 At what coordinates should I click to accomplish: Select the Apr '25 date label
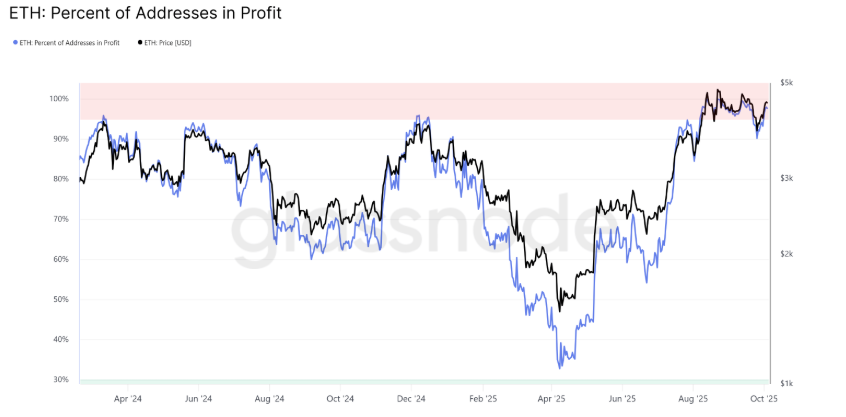click(x=550, y=398)
